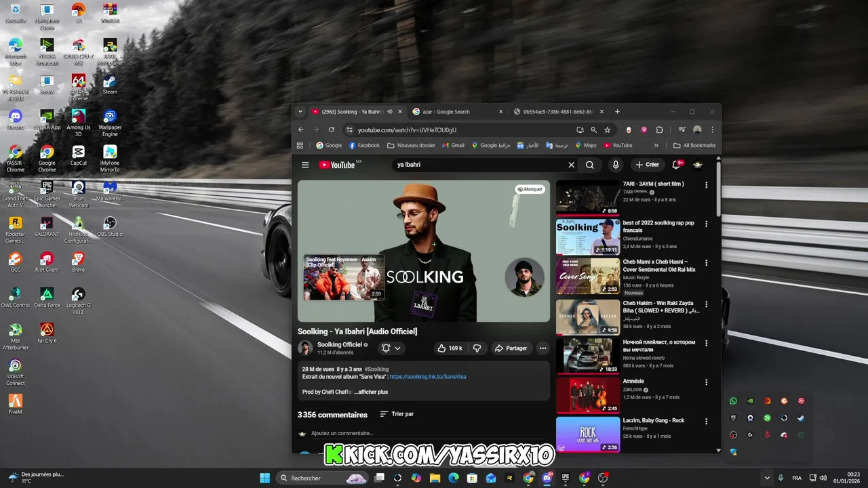Open the Chrome apps grid shortcut

pyautogui.click(x=300, y=145)
